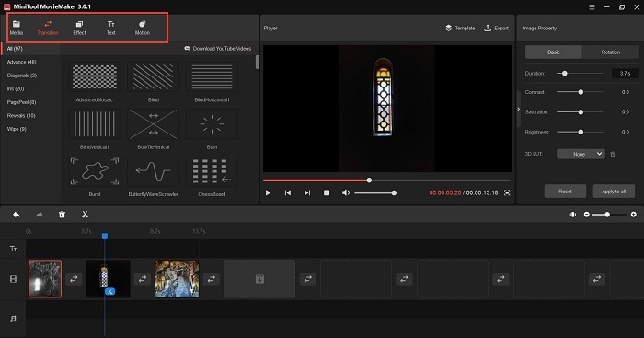Enter fullscreen preview mode
644x338 pixels.
[x=507, y=192]
